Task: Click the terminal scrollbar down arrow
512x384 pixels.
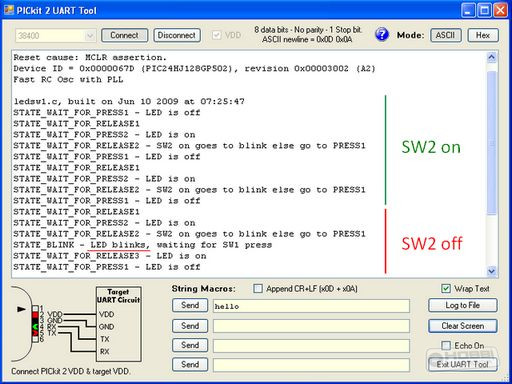Action: pyautogui.click(x=491, y=271)
